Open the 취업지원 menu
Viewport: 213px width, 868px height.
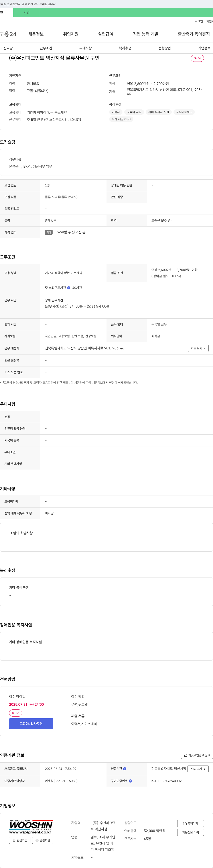coord(71,34)
